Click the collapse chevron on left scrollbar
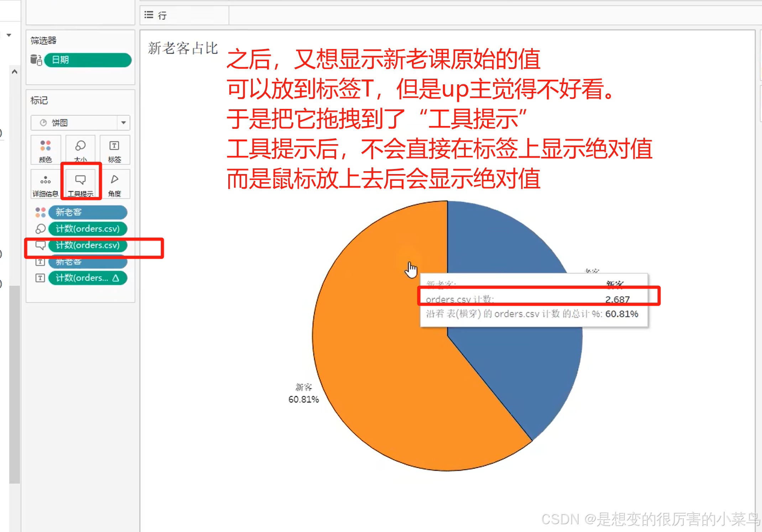Image resolution: width=762 pixels, height=532 pixels. point(14,72)
